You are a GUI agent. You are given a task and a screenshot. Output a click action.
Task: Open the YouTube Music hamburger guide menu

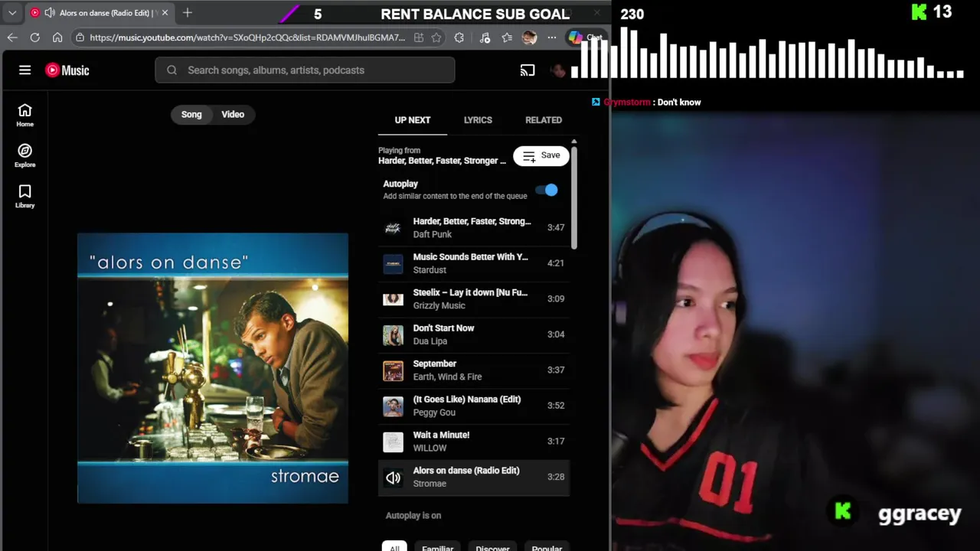pos(24,70)
